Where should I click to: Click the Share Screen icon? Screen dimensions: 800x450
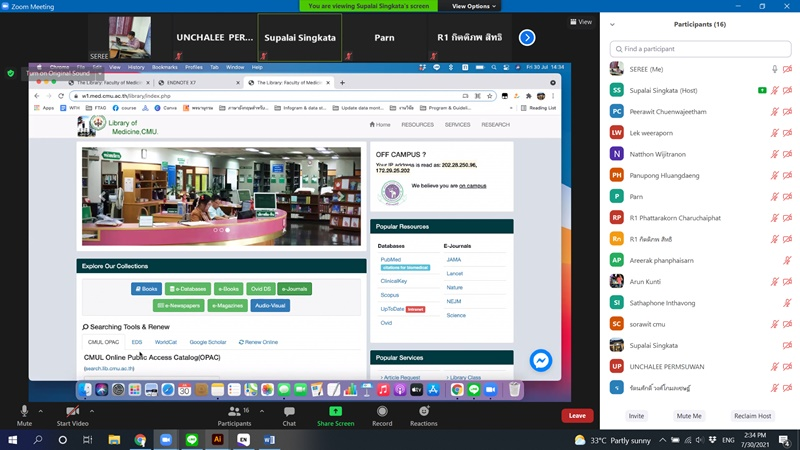336,411
